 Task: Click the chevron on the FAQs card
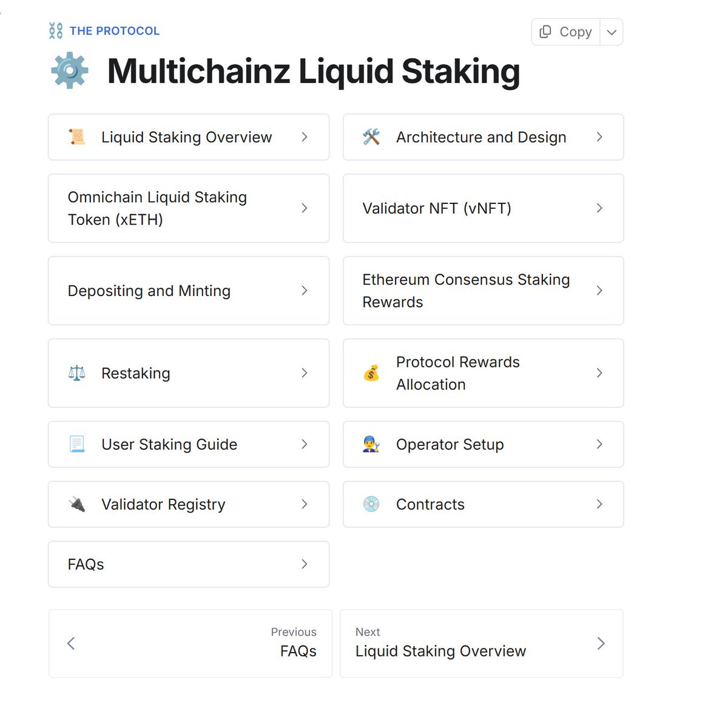click(x=305, y=564)
